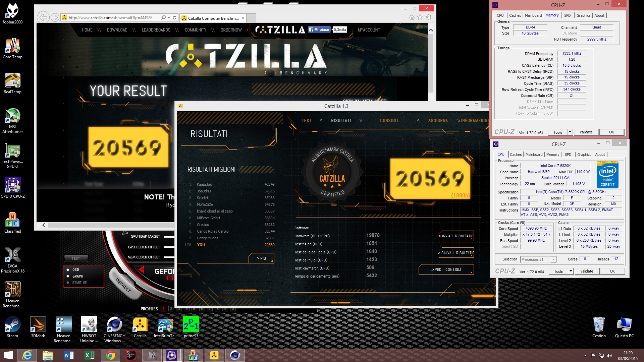Click Validate in bottom CPU-Z window
This screenshot has height=362, width=644.
click(587, 271)
